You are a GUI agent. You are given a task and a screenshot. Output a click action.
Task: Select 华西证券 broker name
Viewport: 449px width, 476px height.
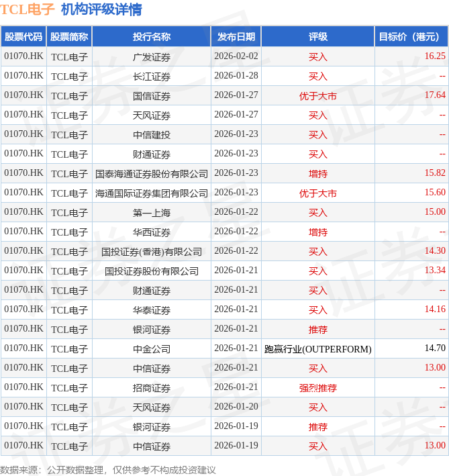152,232
